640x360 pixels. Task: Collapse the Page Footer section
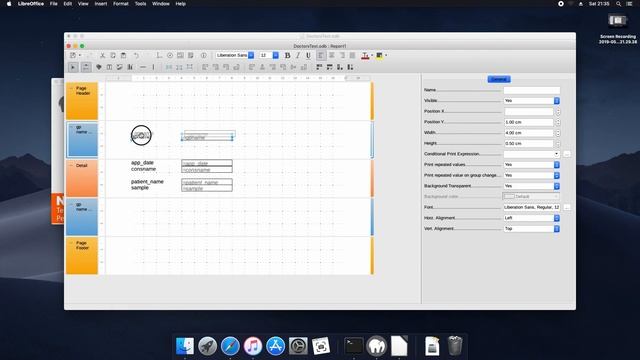pos(71,243)
